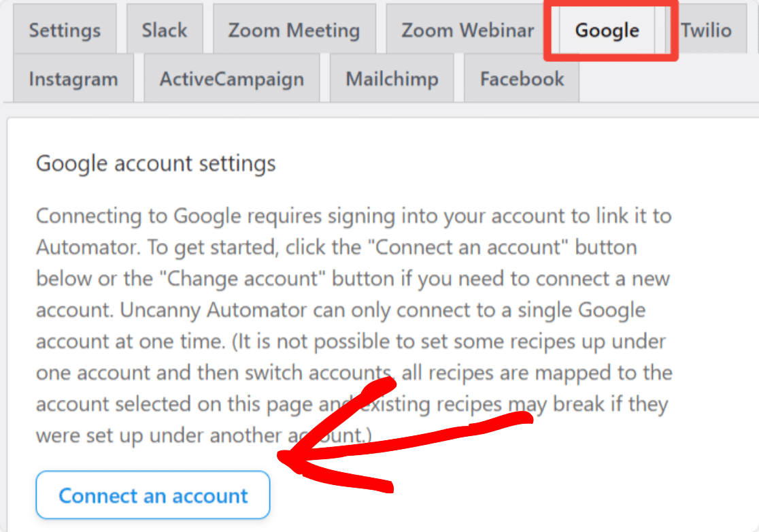Screen dimensions: 759x532
Task: Switch to the Slack tab
Action: [x=165, y=30]
